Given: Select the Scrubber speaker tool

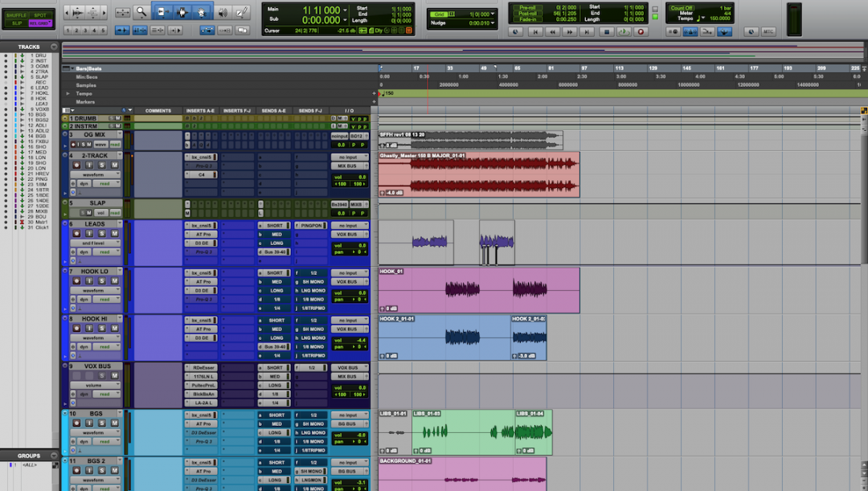Looking at the screenshot, I should point(223,12).
